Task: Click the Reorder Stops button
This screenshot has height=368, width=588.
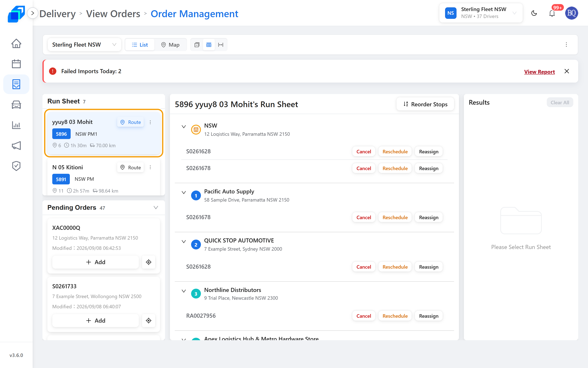Action: (x=425, y=104)
